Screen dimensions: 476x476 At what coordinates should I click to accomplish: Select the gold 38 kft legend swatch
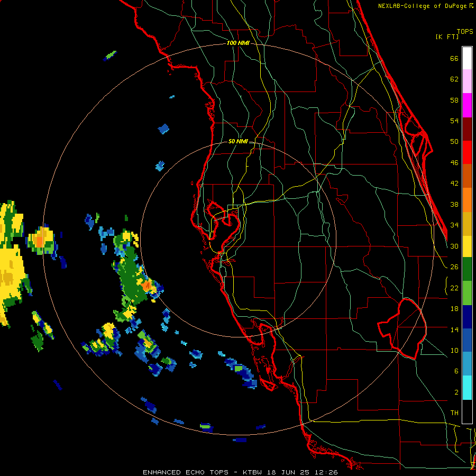pyautogui.click(x=467, y=224)
